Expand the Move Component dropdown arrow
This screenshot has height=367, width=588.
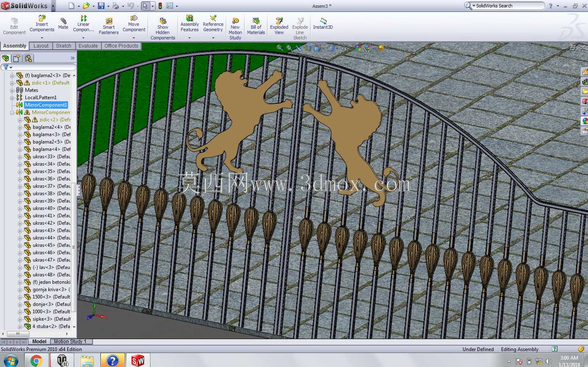click(134, 38)
